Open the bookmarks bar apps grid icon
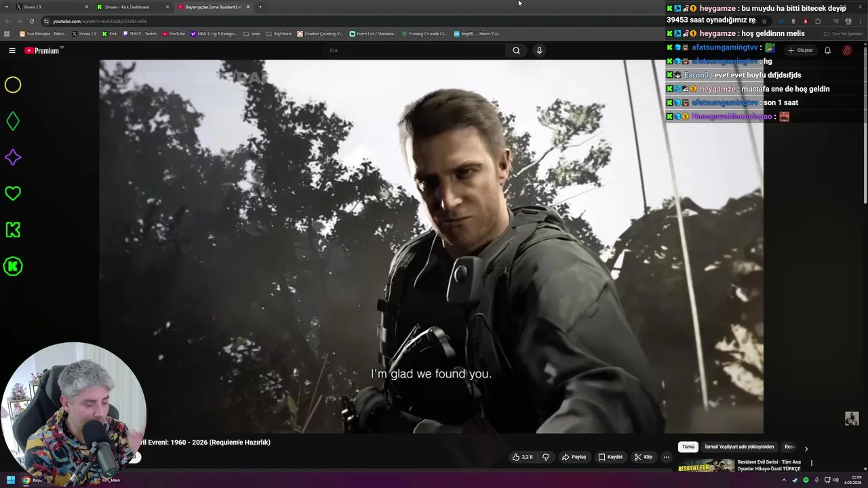The image size is (868, 488). [x=7, y=33]
